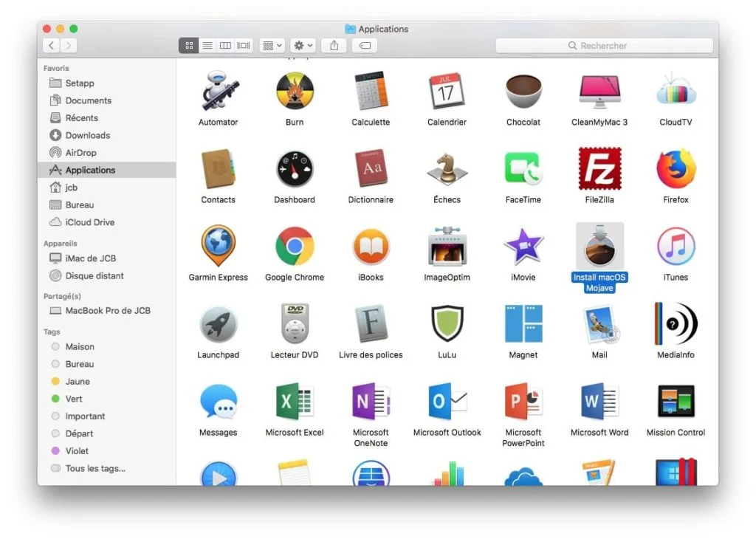This screenshot has height=539, width=756.
Task: Open Disque distant in sidebar
Action: [107, 275]
